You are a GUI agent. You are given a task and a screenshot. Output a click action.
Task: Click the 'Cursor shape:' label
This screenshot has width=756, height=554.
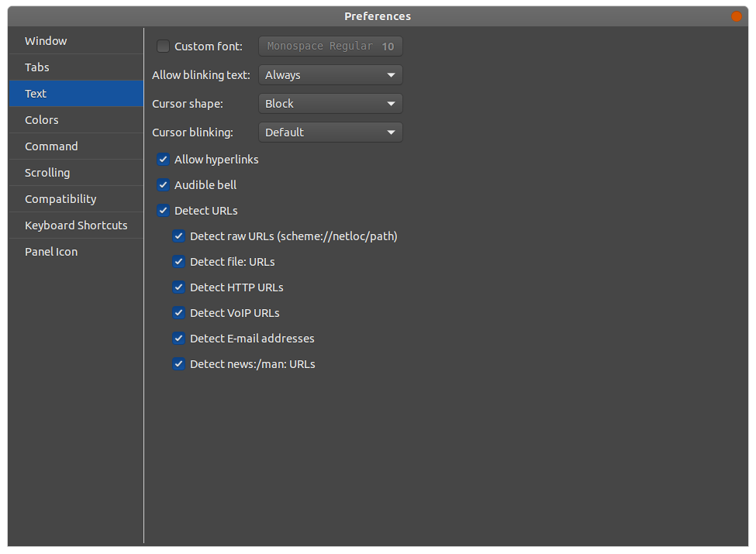point(188,104)
